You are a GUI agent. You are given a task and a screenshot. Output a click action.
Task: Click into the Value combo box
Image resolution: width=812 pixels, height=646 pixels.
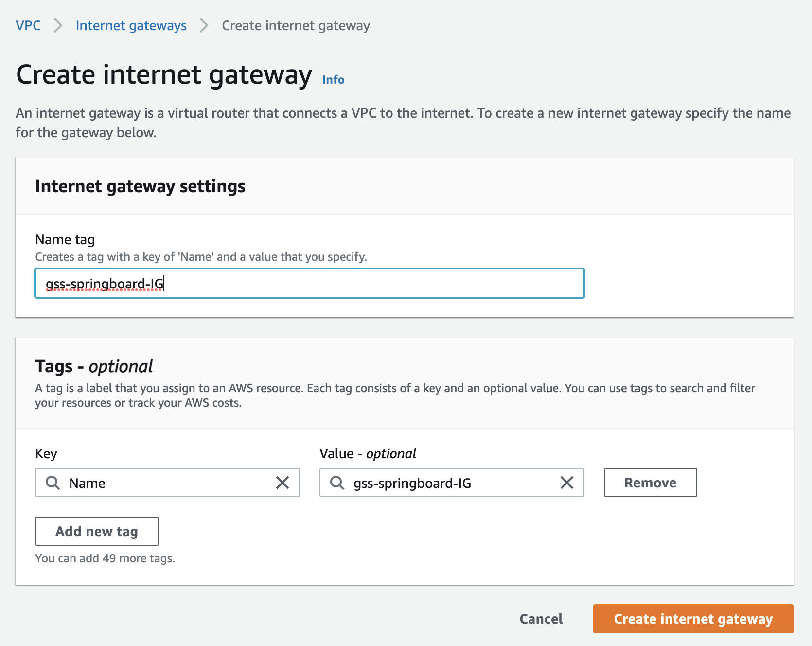click(x=452, y=483)
